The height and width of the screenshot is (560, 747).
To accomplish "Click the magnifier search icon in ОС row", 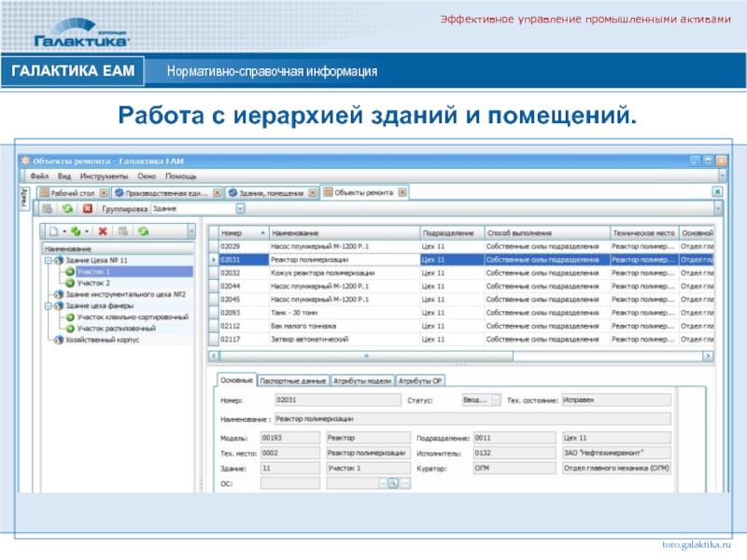I will tap(393, 483).
